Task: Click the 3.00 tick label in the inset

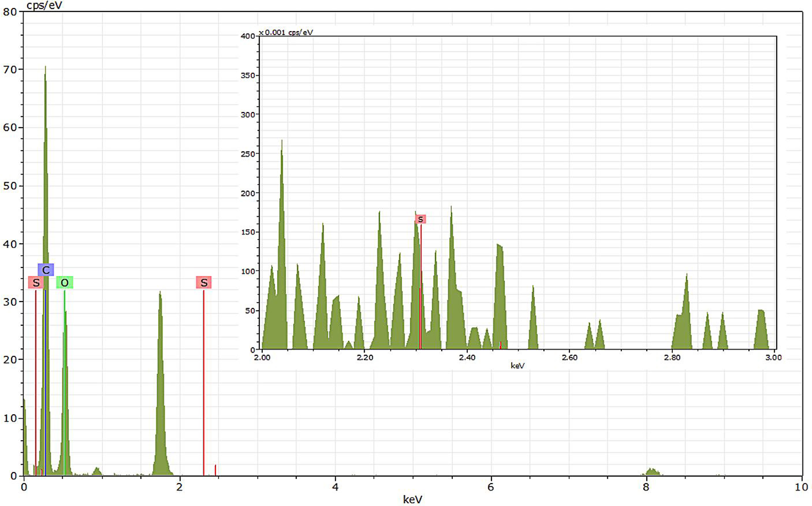Action: point(773,357)
